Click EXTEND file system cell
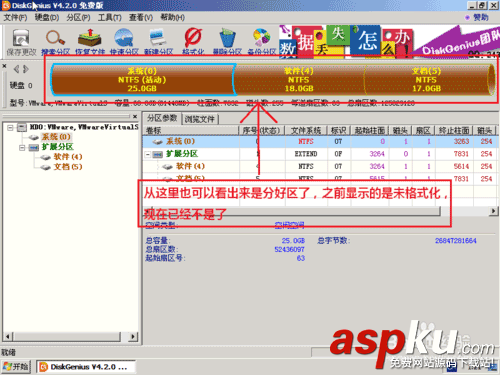The width and height of the screenshot is (500, 375). (x=306, y=154)
